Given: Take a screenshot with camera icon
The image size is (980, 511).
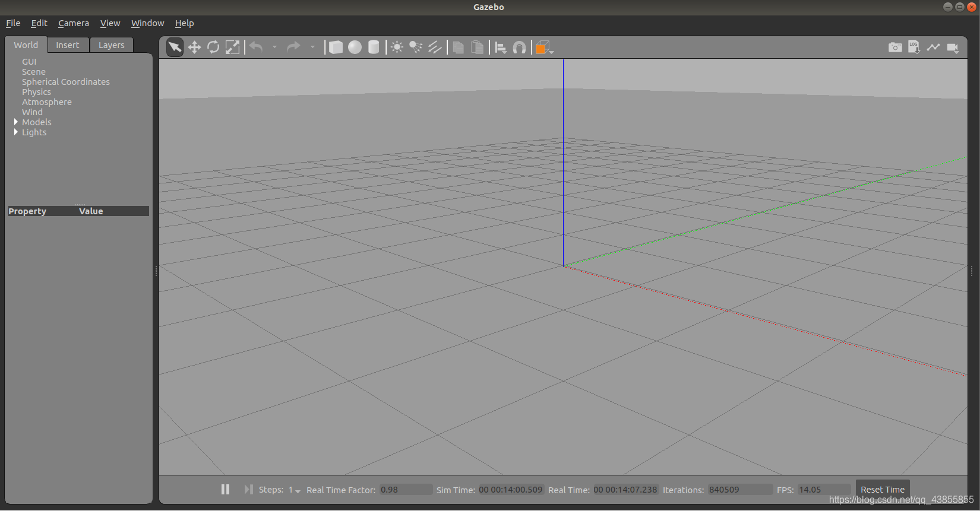Looking at the screenshot, I should [x=895, y=47].
